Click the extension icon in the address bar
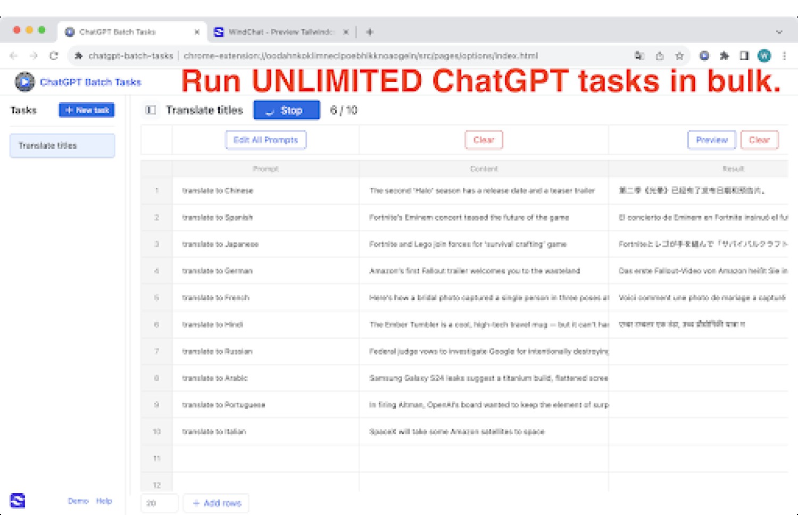This screenshot has width=798, height=532. pyautogui.click(x=78, y=55)
